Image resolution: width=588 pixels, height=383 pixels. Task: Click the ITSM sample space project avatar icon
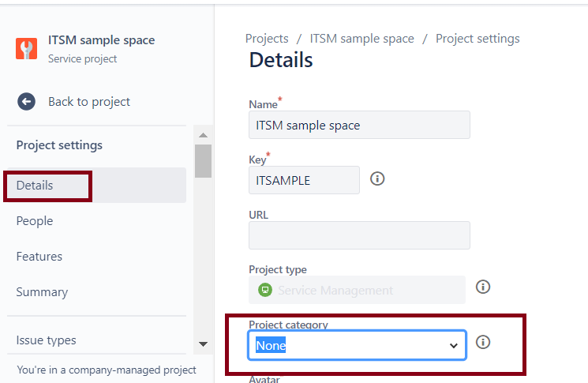pyautogui.click(x=26, y=49)
